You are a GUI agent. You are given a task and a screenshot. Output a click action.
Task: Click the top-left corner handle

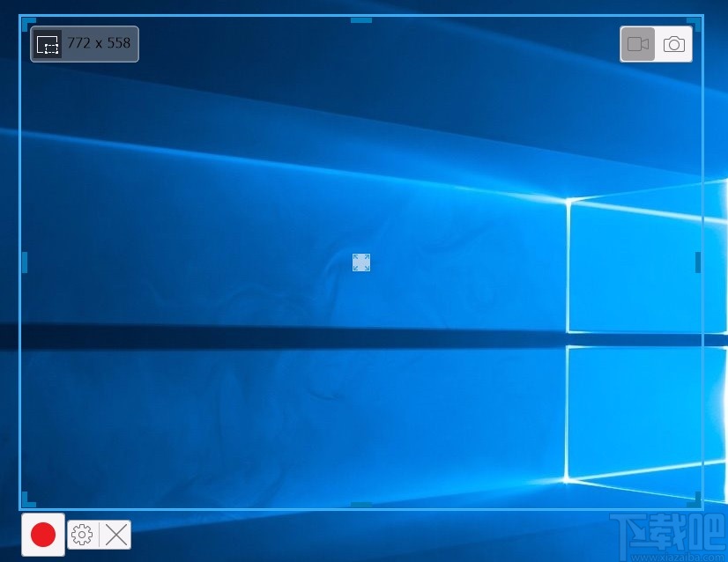[28, 23]
